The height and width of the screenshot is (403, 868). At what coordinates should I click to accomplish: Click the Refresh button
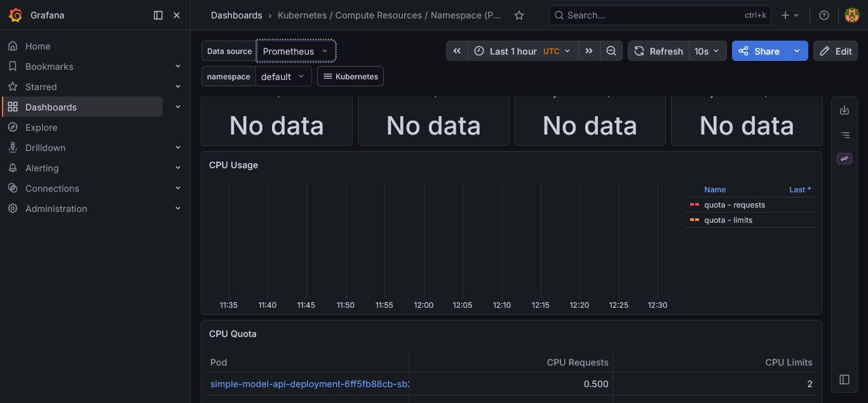pos(658,51)
